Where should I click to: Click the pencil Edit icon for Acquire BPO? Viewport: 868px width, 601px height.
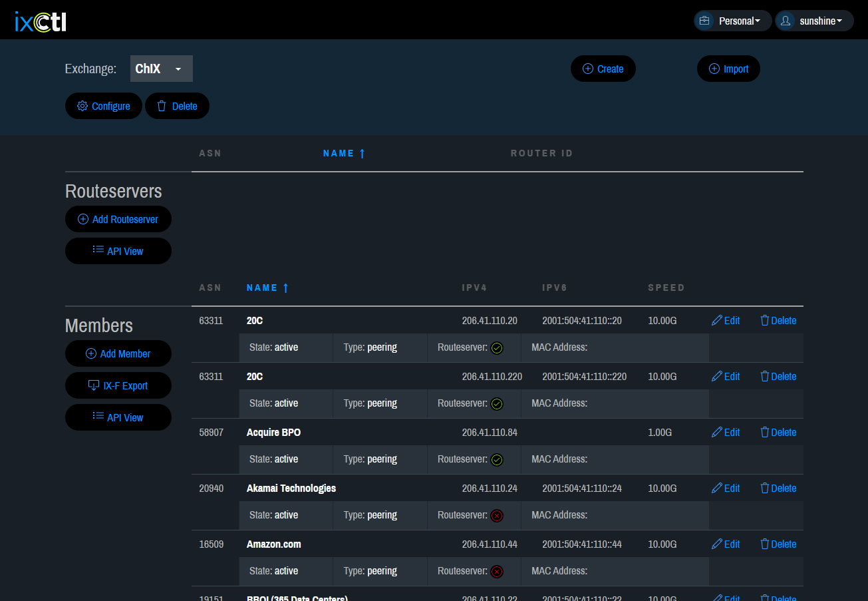(716, 433)
